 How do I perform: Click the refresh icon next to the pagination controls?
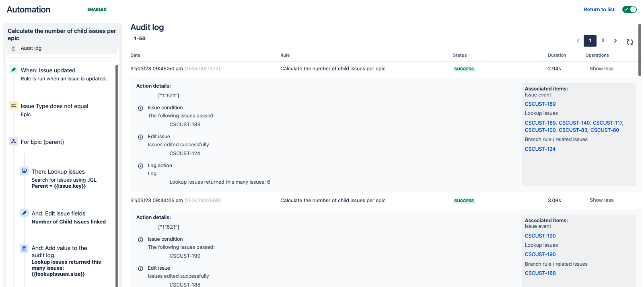(x=630, y=41)
